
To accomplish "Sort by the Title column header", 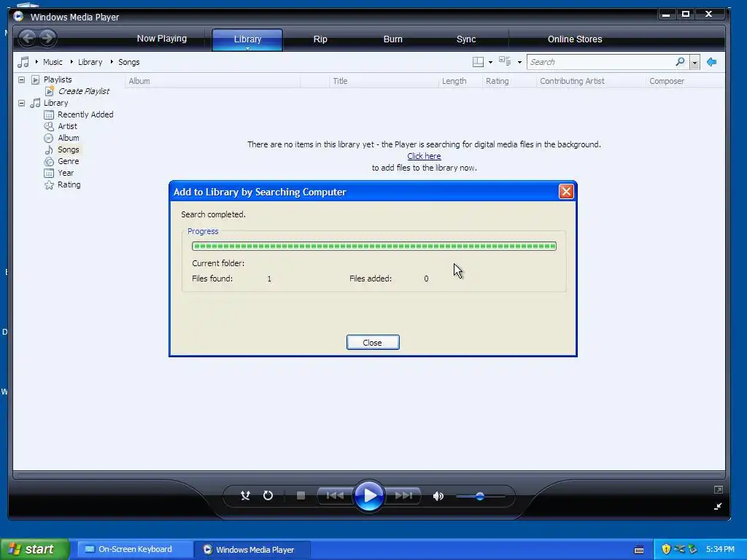I will (x=383, y=81).
